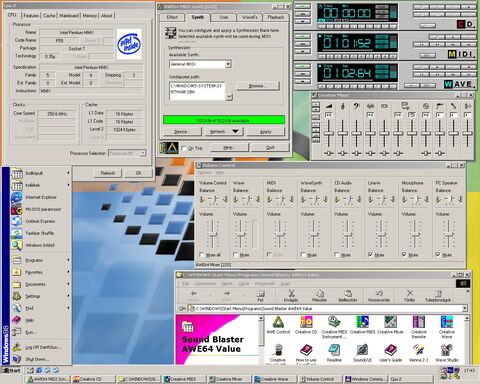Viewport: 480px width, 384px height.
Task: Click the Delete (Törlés) X toolbar icon
Action: [x=410, y=293]
